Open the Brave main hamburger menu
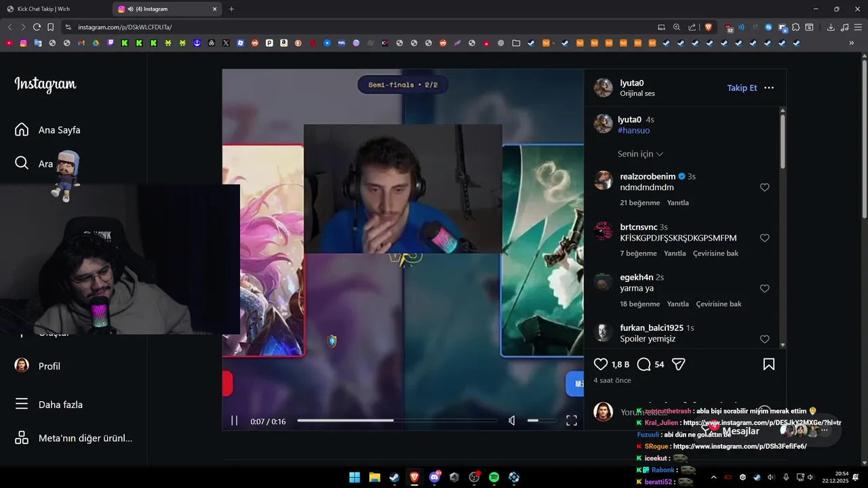Screen dimensions: 868x488 [858, 27]
